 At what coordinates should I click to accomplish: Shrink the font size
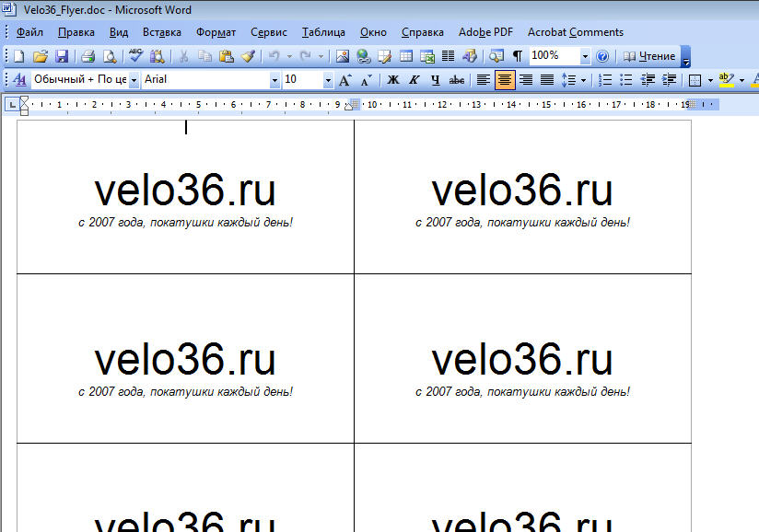coord(366,79)
